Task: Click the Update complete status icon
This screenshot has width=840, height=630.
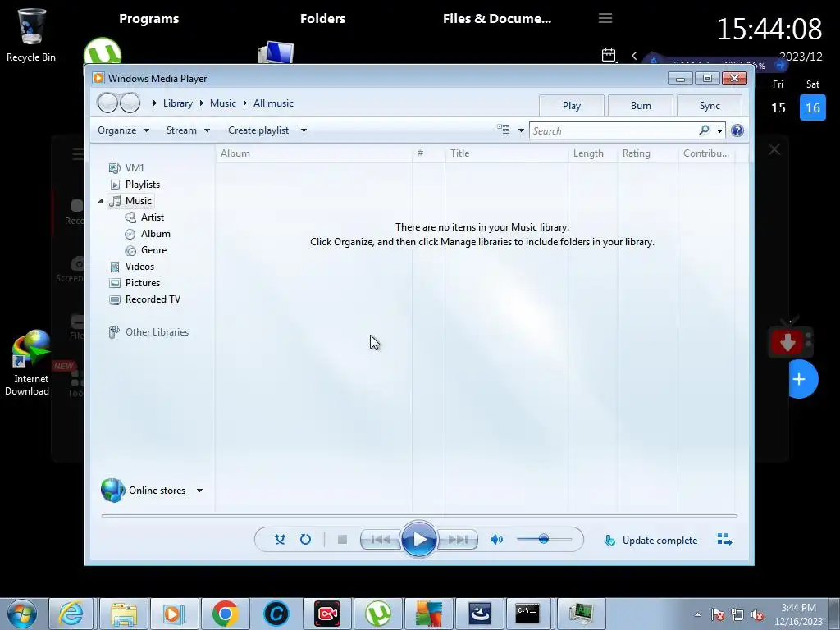Action: point(609,540)
